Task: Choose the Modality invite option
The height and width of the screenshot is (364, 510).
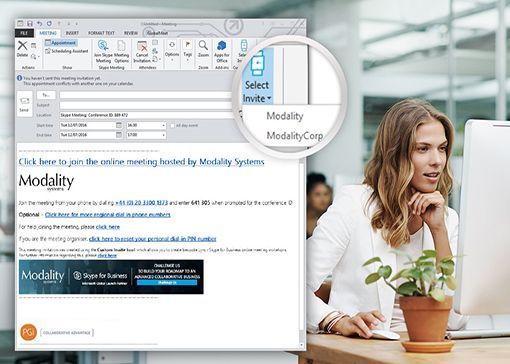Action: point(285,116)
